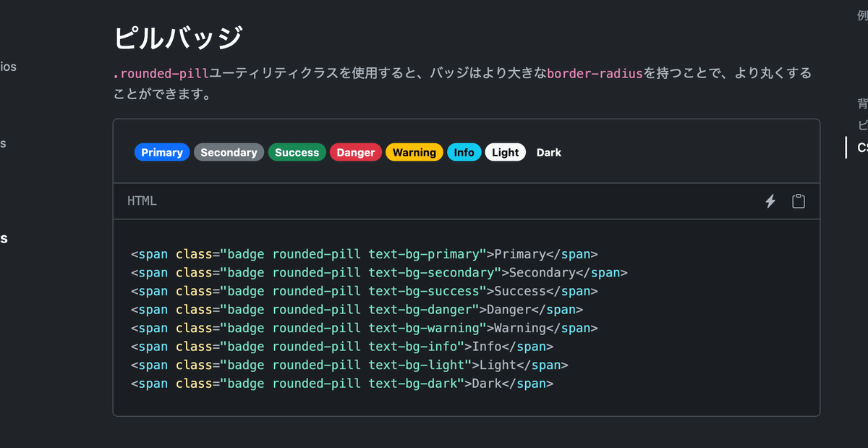The height and width of the screenshot is (448, 868).
Task: Click the Primary pill badge
Action: (162, 152)
